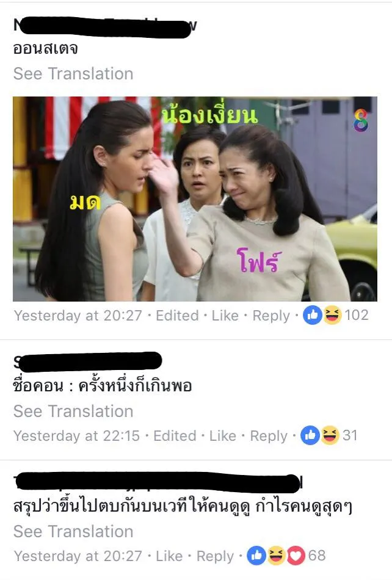This screenshot has height=580, width=392.
Task: Click the thumbs-up icon beside 68
Action: pos(256,556)
